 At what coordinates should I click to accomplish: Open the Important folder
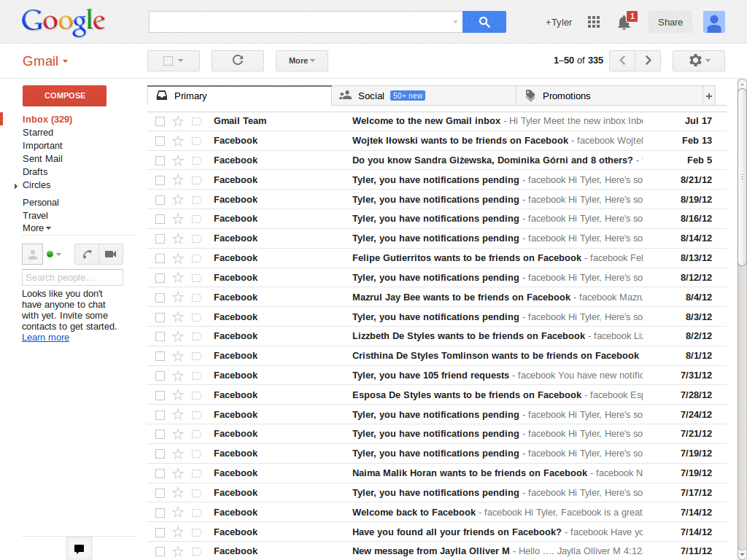[x=42, y=146]
